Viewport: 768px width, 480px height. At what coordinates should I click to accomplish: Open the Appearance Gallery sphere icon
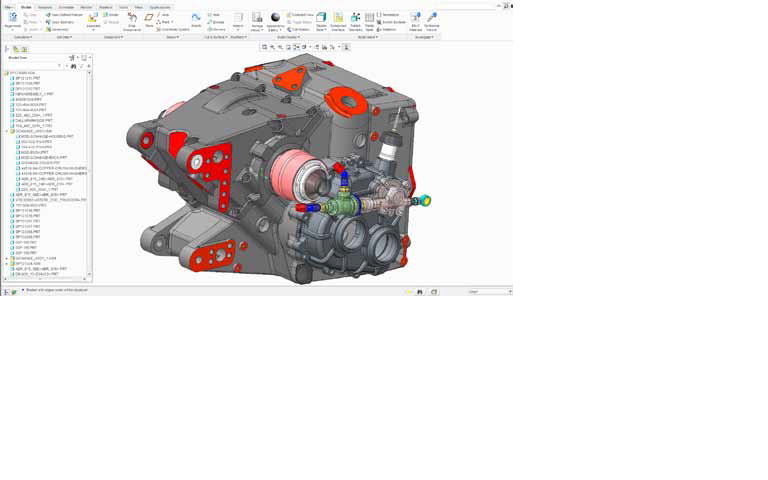[275, 19]
